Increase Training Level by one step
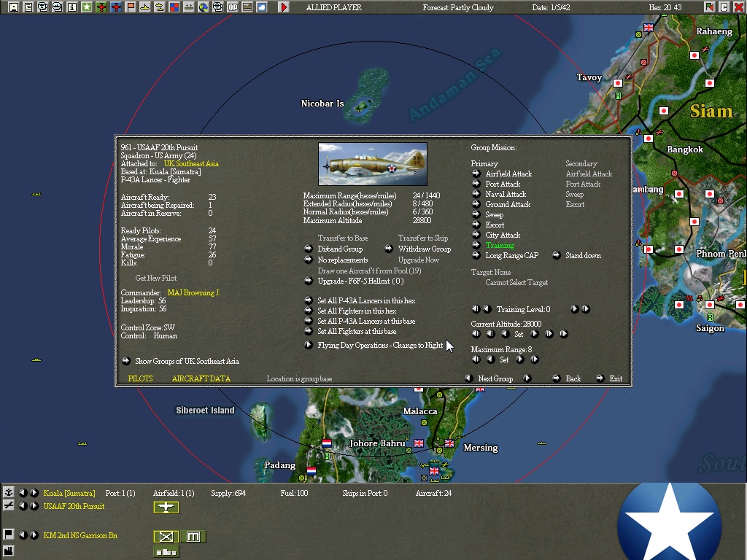Viewport: 747px width, 560px height. [x=574, y=309]
